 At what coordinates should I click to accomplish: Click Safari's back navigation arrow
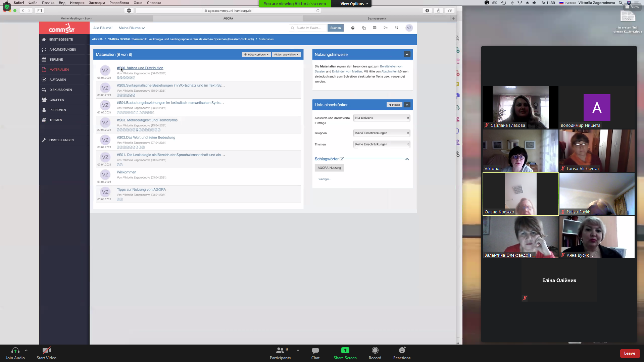click(23, 11)
